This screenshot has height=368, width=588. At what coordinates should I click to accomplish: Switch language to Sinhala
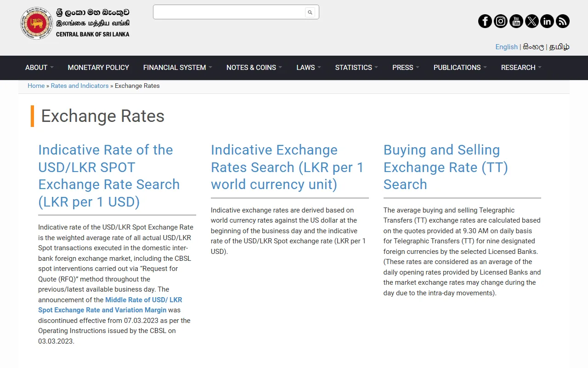pos(533,47)
